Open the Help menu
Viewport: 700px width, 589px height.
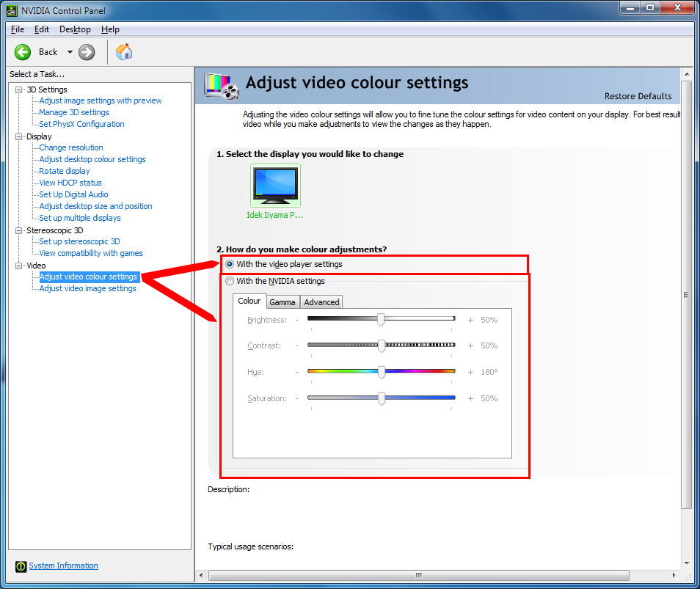110,29
